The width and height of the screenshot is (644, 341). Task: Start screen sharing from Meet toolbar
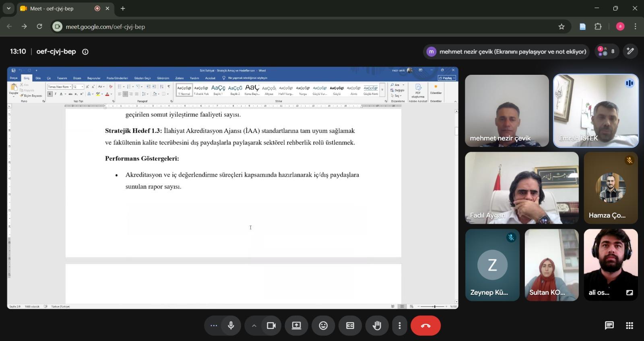(297, 326)
